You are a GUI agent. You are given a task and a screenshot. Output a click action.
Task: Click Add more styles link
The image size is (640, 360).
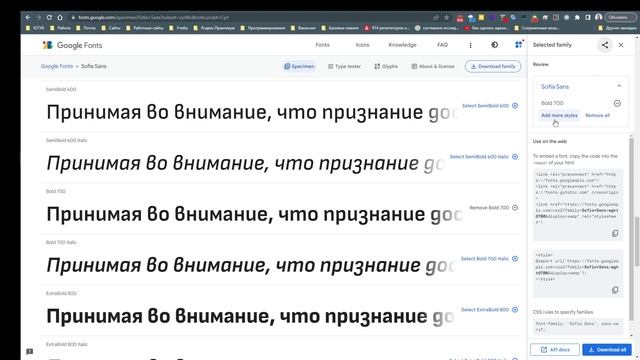(x=559, y=116)
